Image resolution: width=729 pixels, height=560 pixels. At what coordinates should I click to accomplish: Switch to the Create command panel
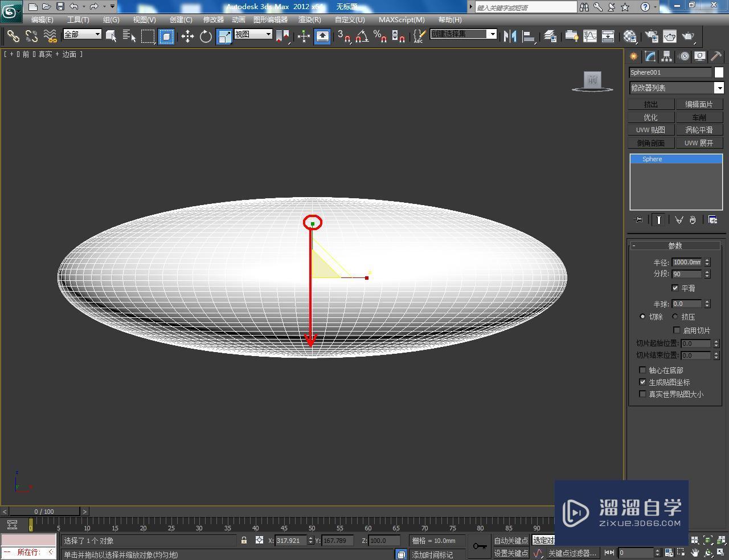(x=633, y=56)
